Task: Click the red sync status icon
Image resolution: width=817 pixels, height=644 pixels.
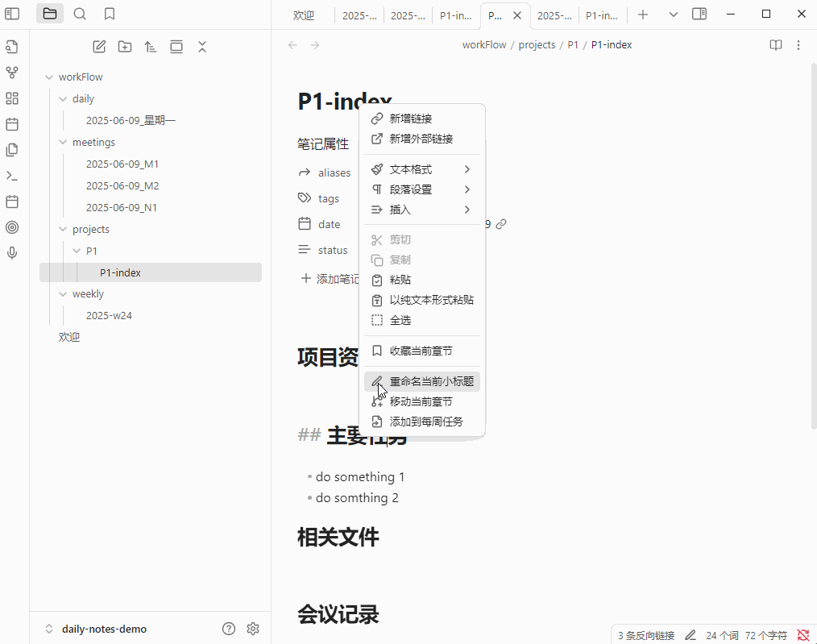Action: 803,635
